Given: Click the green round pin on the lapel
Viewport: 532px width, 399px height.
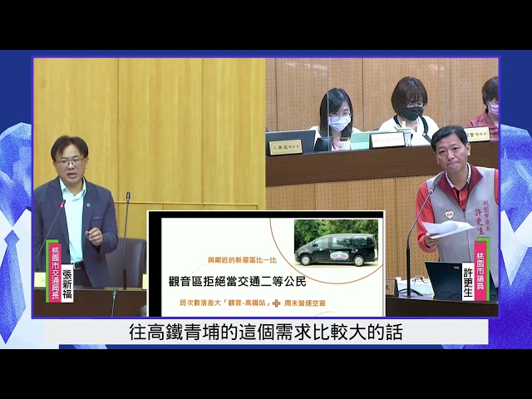Looking at the screenshot, I should click(88, 205).
